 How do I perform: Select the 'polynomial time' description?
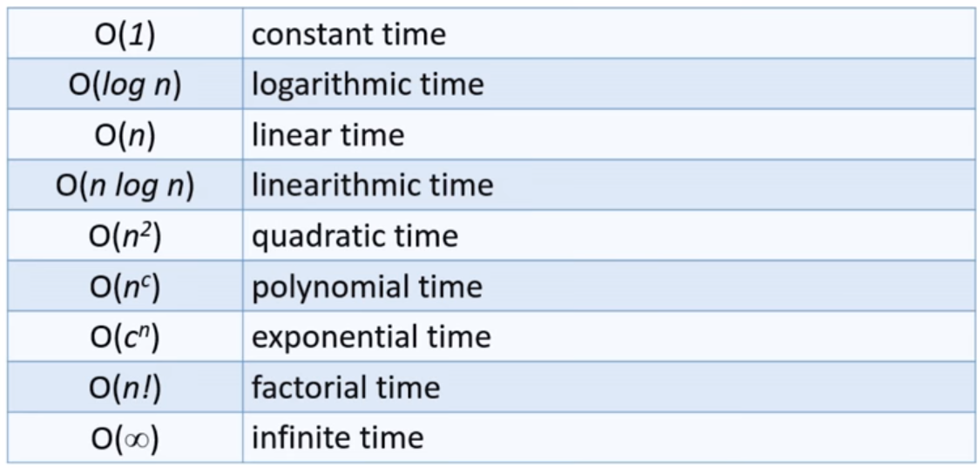point(367,287)
